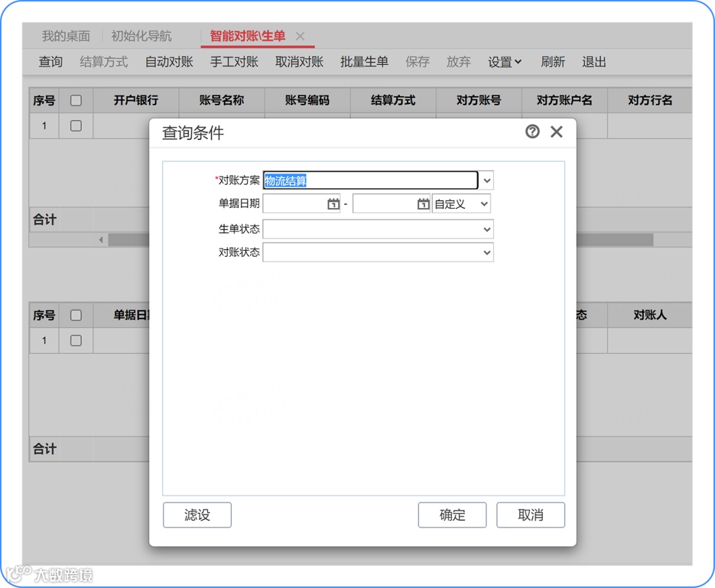Click the 对方行名 column header
The image size is (715, 588).
pos(650,101)
